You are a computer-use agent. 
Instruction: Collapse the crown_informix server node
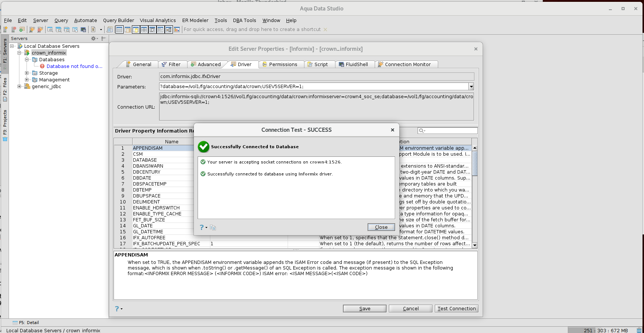point(19,53)
